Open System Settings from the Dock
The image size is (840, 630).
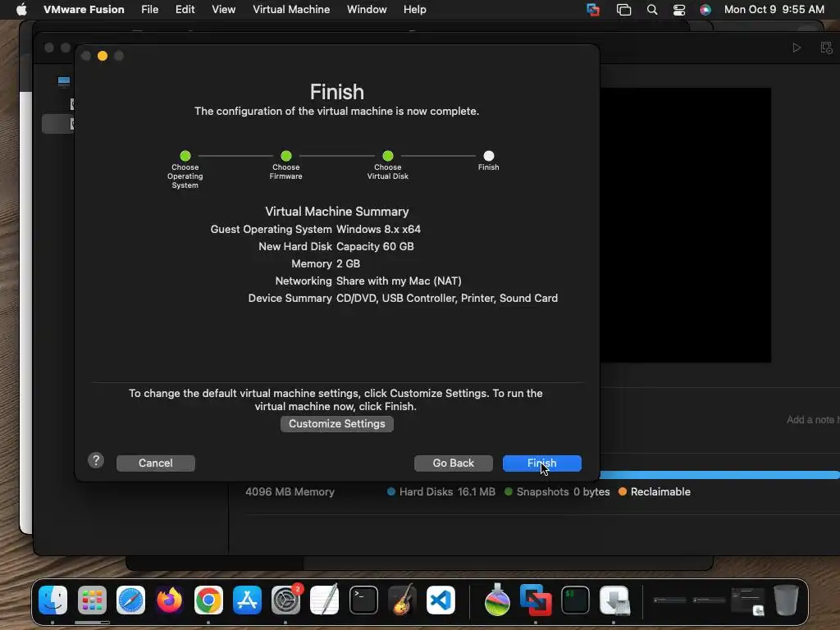coord(286,600)
